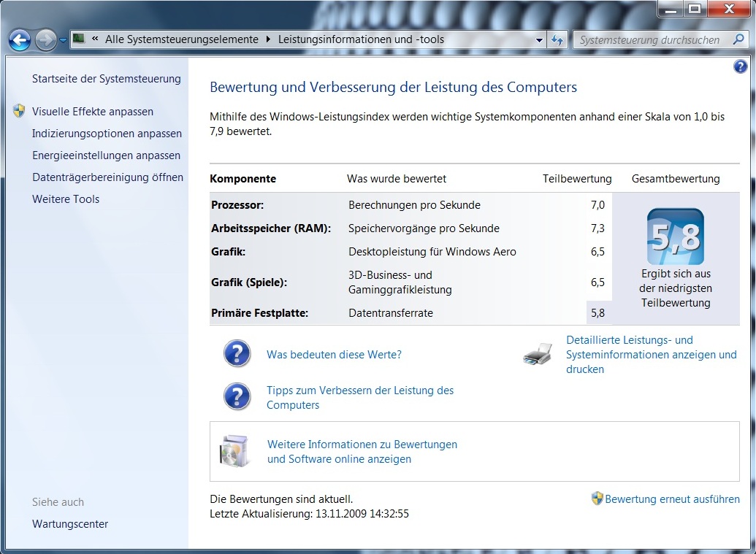Click the software box icon with CD
Screen dimensions: 756x554
coord(234,451)
